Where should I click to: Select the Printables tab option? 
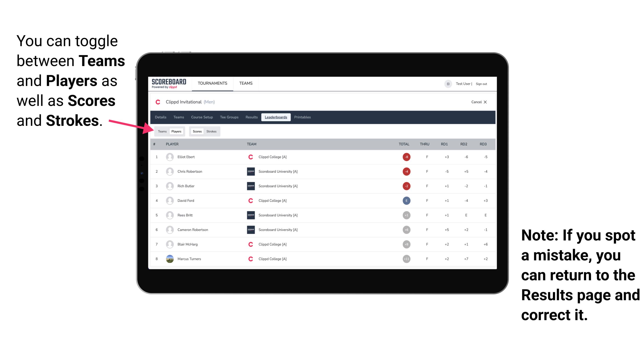point(303,117)
